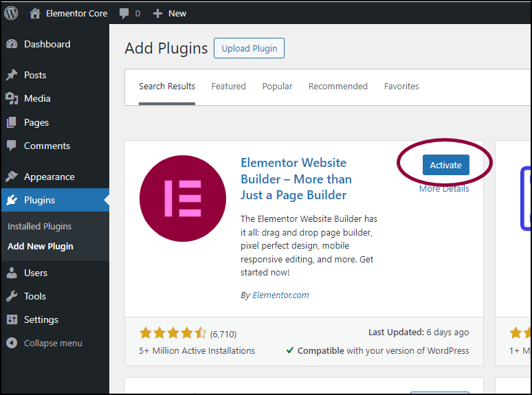Screen dimensions: 532x395
Task: Activate the Elementor plugin
Action: [x=445, y=165]
